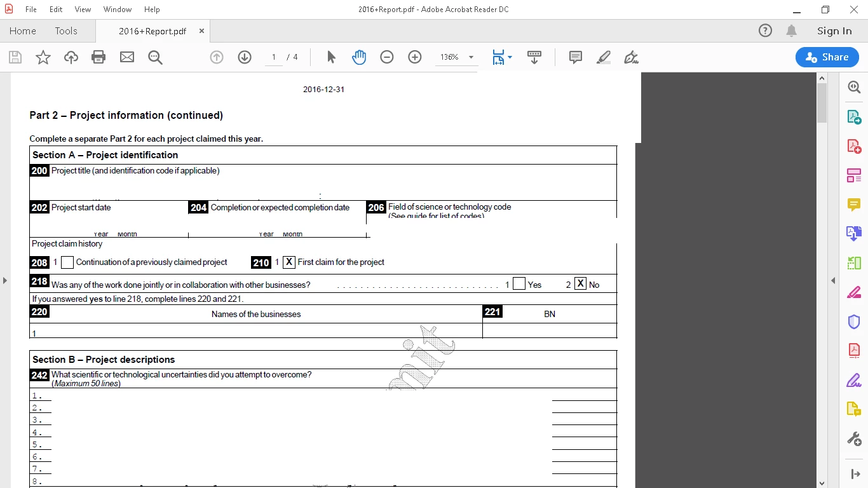Open the sign document tool
868x488 pixels.
(x=631, y=57)
